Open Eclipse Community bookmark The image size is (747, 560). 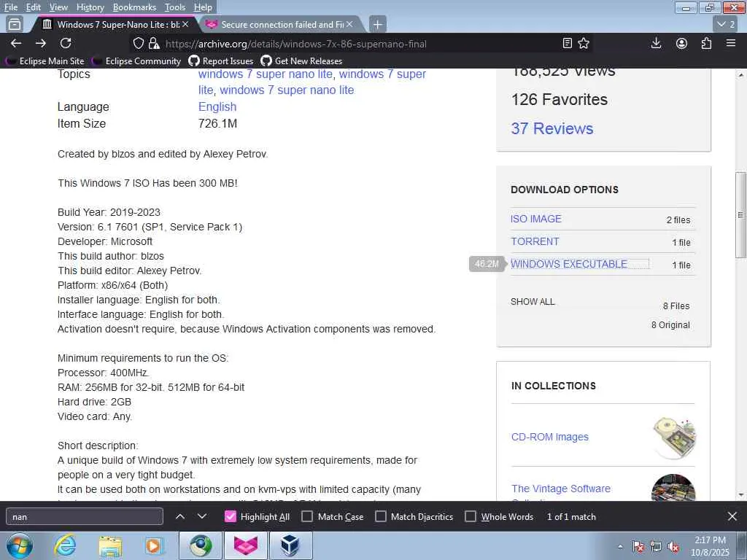tap(137, 61)
